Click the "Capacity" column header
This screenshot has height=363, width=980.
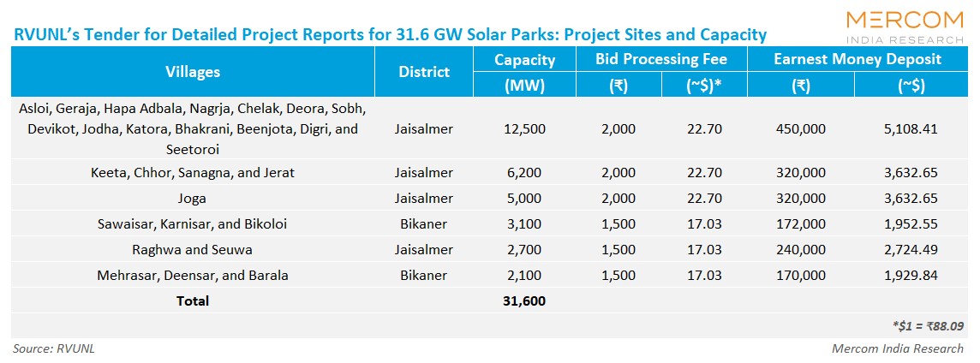pos(524,59)
